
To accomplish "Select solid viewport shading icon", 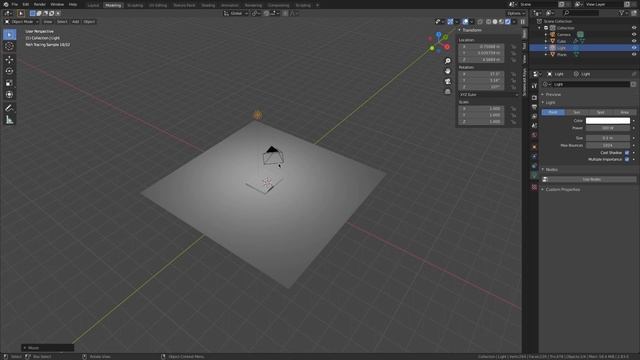I will pyautogui.click(x=495, y=22).
